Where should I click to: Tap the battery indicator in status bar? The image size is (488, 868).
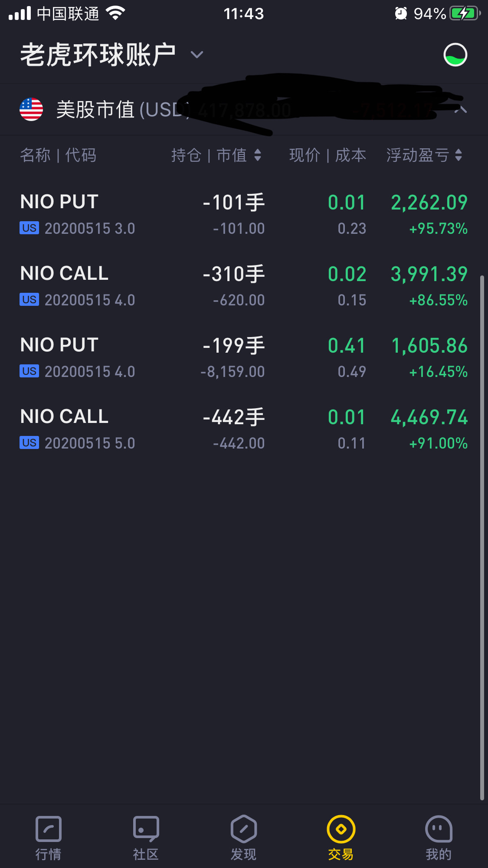[465, 14]
